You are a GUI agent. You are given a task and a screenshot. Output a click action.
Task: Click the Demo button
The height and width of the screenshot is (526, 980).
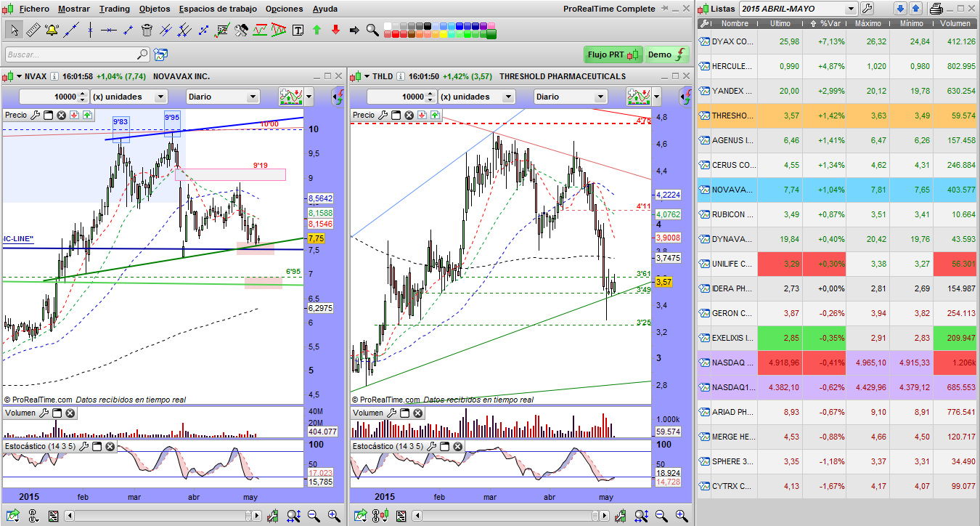pyautogui.click(x=666, y=54)
